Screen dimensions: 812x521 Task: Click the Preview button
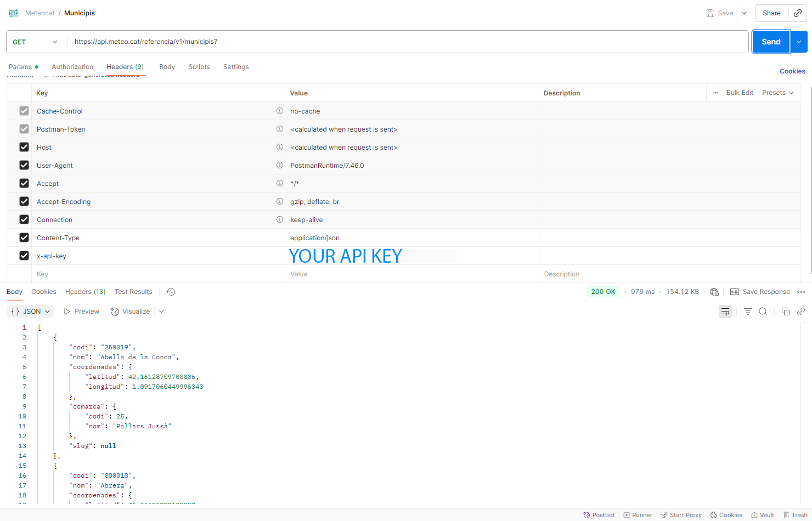coord(82,312)
